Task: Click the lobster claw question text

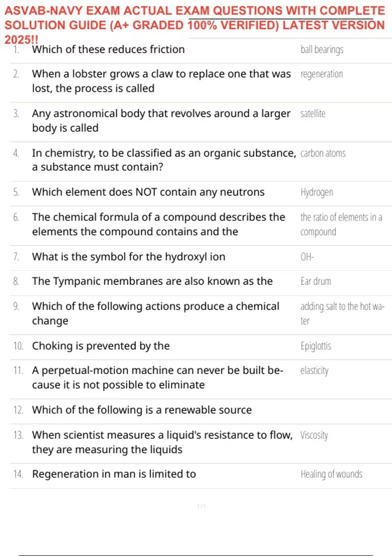Action: [161, 81]
